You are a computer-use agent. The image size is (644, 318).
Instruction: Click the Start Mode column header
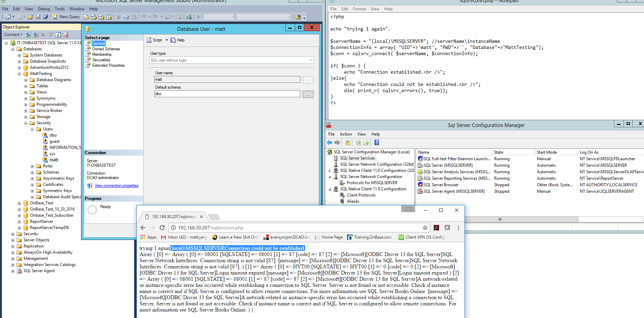tap(556, 152)
